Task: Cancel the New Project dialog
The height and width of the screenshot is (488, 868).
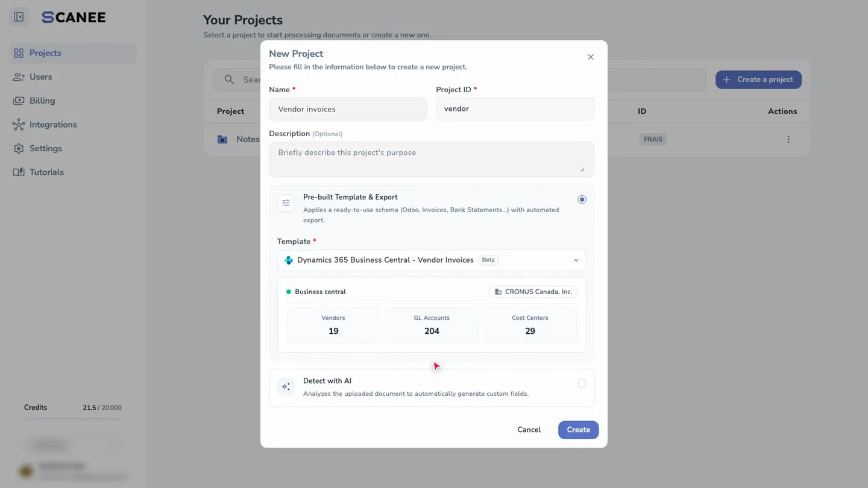Action: [529, 430]
